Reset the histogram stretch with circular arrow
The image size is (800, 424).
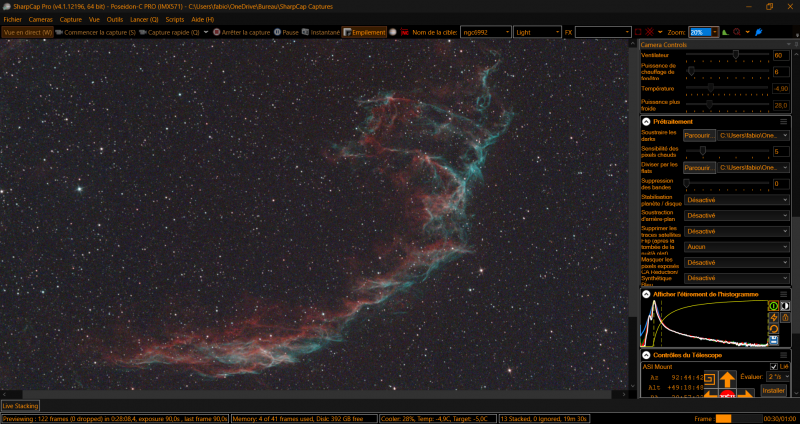point(773,329)
